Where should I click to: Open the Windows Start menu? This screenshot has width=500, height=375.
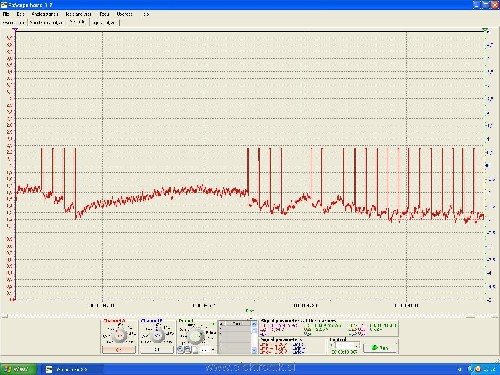click(18, 369)
